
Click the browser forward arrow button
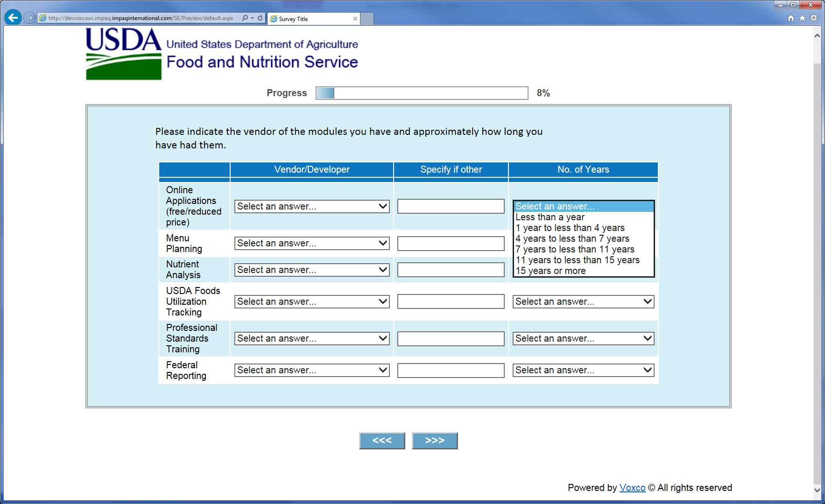pos(29,18)
